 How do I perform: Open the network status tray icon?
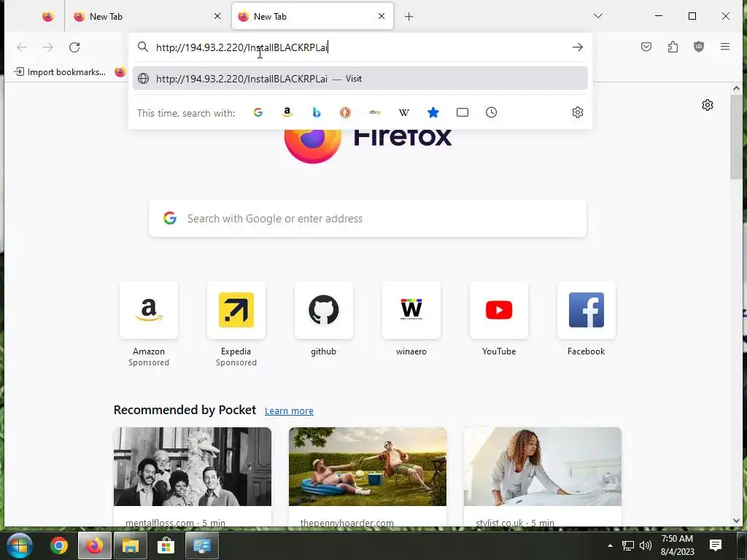pos(628,545)
